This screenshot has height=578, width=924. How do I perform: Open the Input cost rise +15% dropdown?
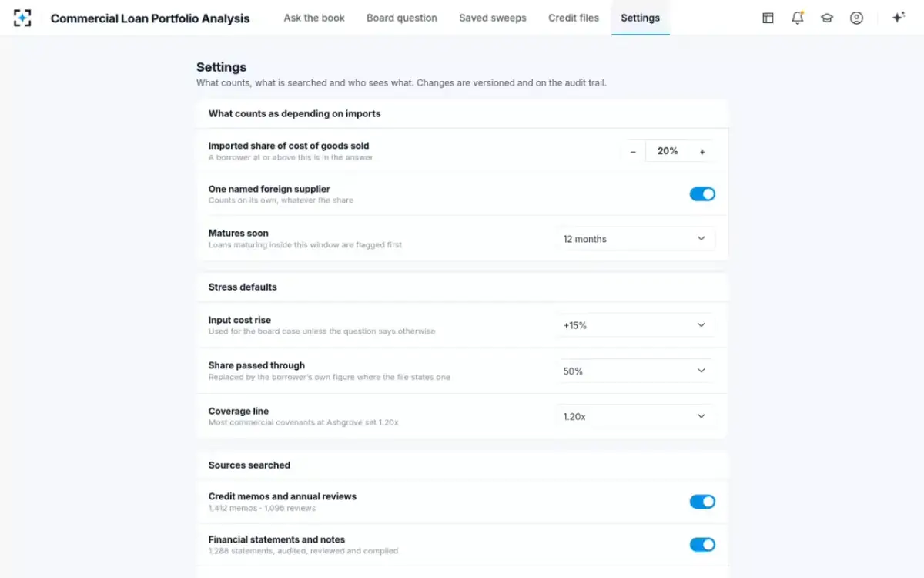635,325
